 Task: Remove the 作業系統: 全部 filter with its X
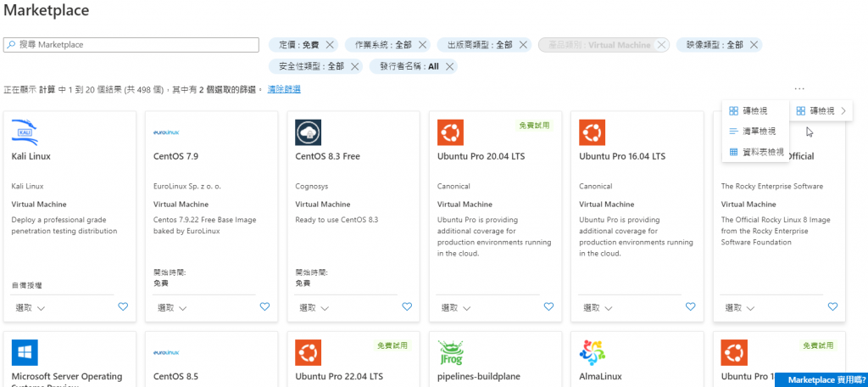[x=422, y=45]
